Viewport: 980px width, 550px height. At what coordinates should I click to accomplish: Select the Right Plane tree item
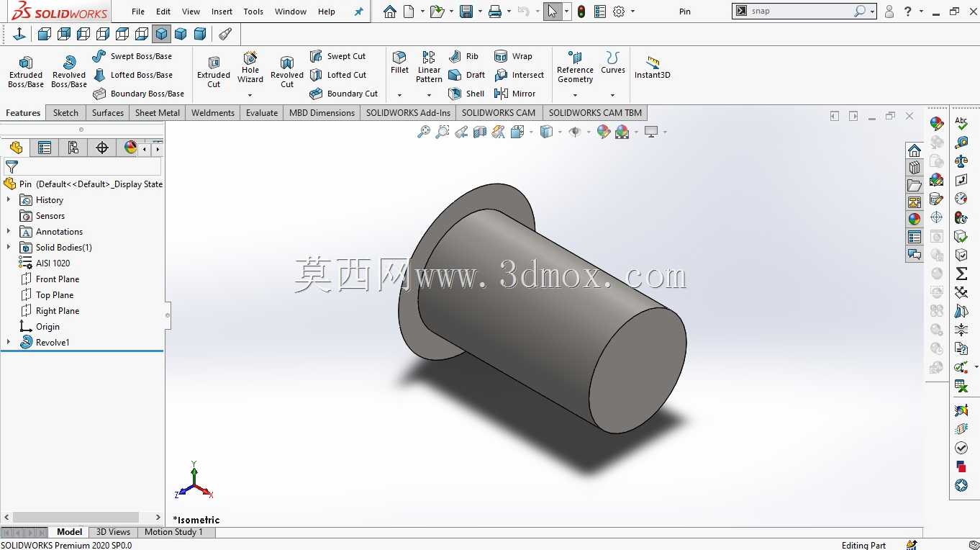coord(50,310)
